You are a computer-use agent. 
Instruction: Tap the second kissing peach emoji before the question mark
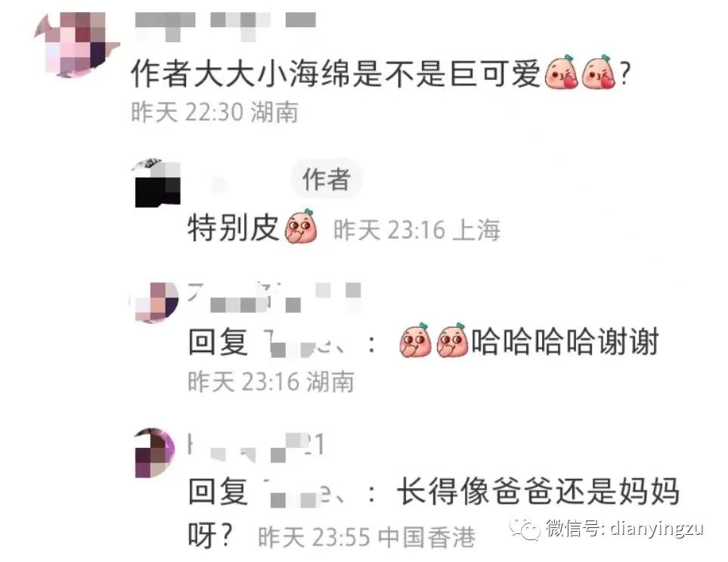[599, 73]
